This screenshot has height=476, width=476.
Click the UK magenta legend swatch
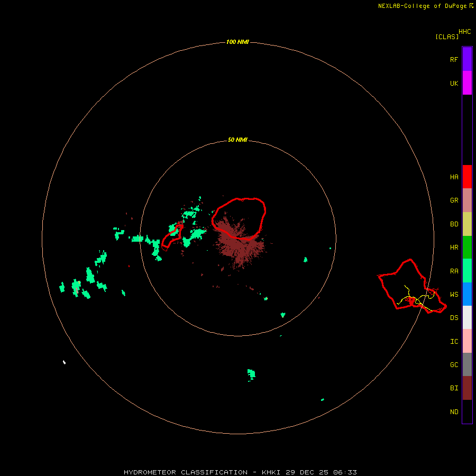click(467, 83)
